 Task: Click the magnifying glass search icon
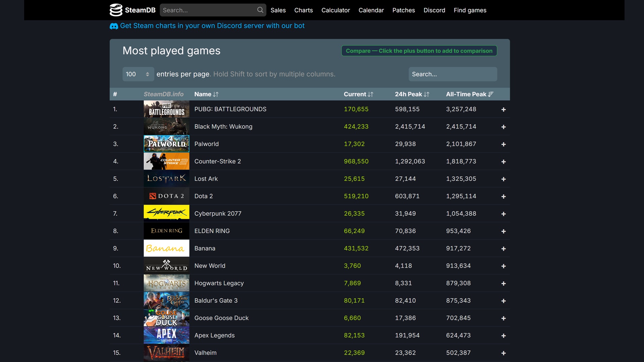tap(260, 10)
